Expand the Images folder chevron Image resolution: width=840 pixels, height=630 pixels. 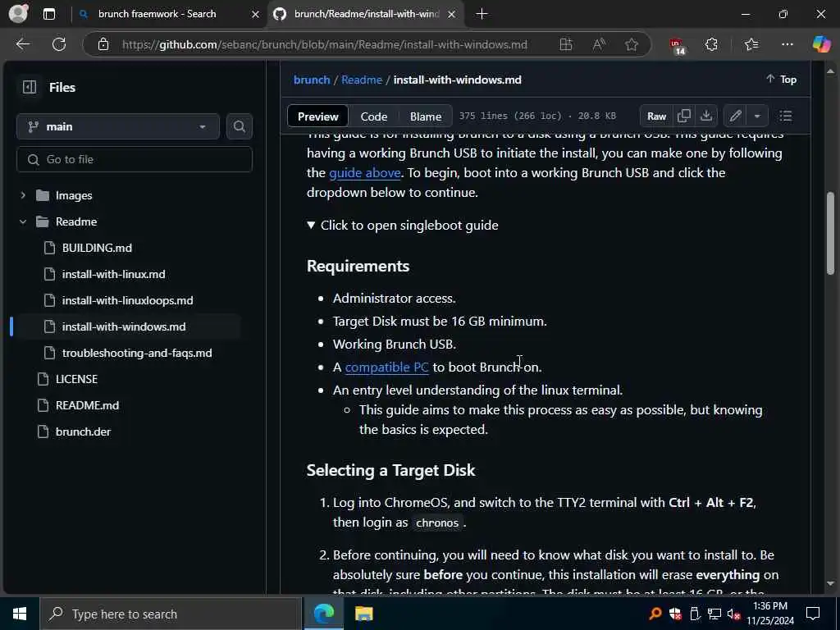point(23,195)
